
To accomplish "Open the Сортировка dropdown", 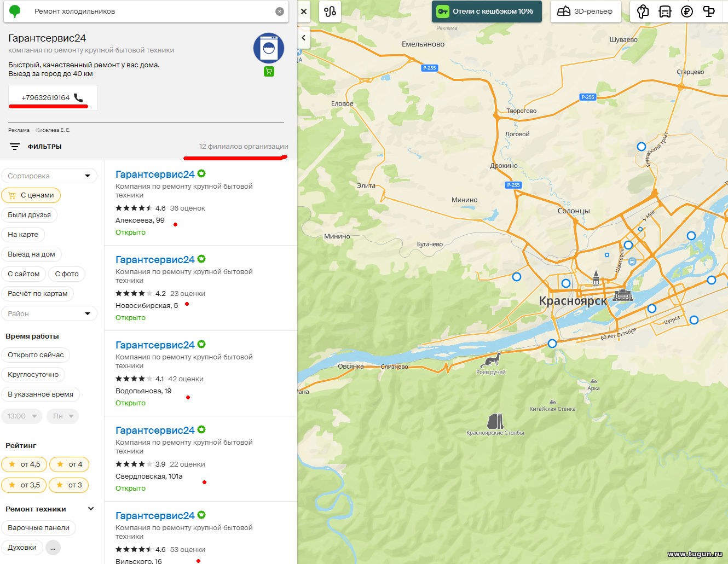I will (x=49, y=176).
